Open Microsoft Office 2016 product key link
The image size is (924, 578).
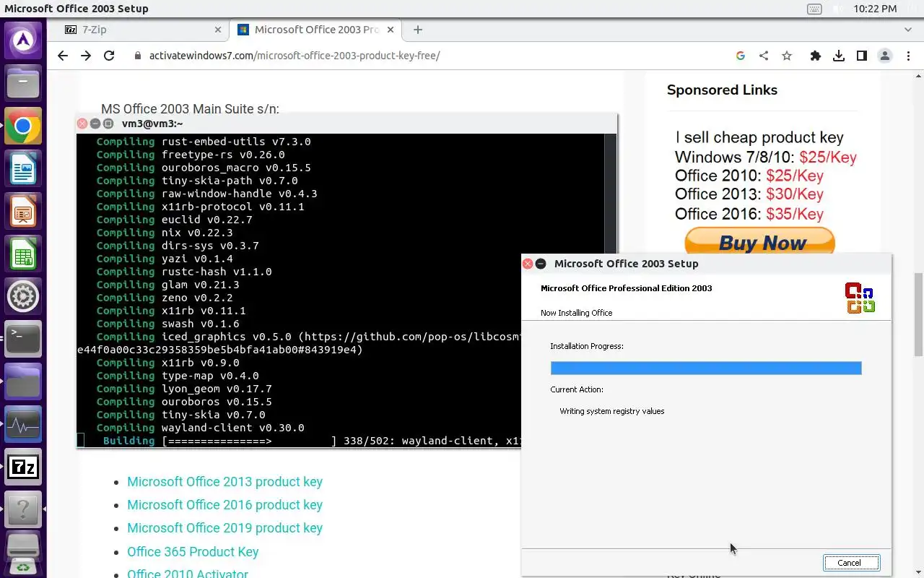[x=225, y=505]
